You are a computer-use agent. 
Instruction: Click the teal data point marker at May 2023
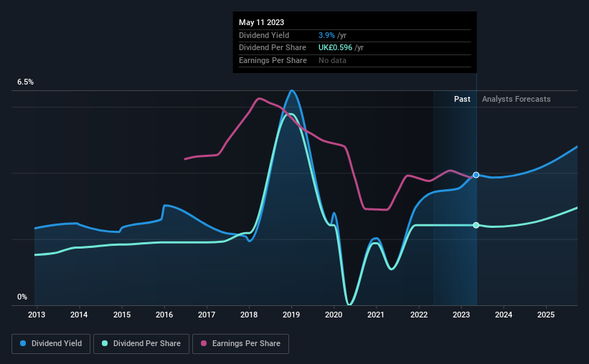476,225
